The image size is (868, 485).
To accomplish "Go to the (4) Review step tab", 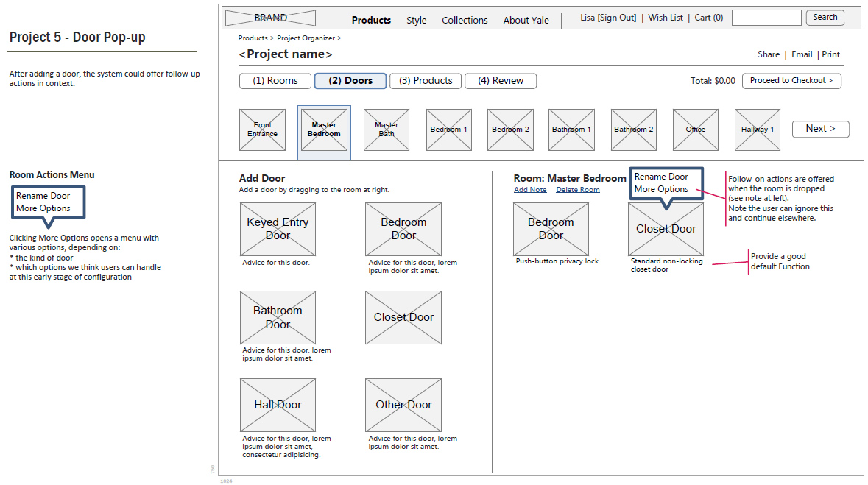I will (500, 81).
